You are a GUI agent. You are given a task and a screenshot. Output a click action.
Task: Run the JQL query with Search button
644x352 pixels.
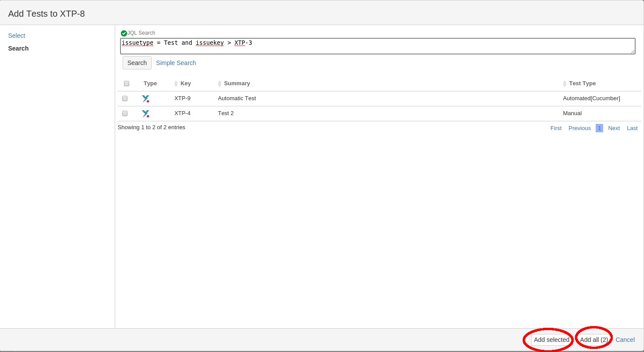pos(137,63)
